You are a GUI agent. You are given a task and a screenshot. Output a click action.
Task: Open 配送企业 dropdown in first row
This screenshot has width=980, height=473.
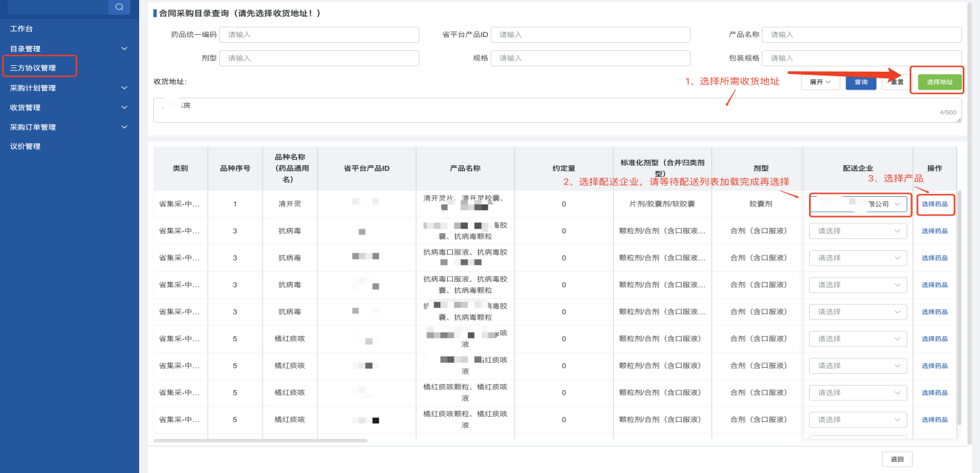(x=858, y=204)
